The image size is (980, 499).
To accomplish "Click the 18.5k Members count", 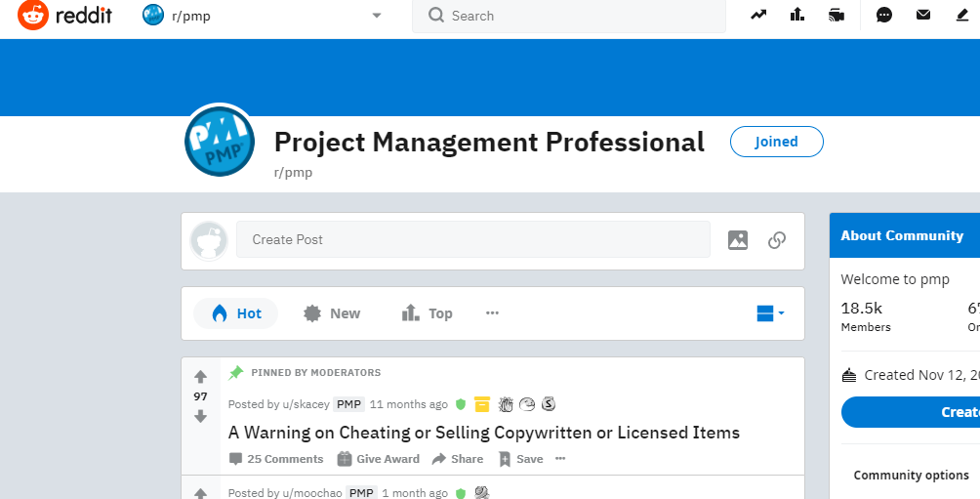I will click(866, 316).
